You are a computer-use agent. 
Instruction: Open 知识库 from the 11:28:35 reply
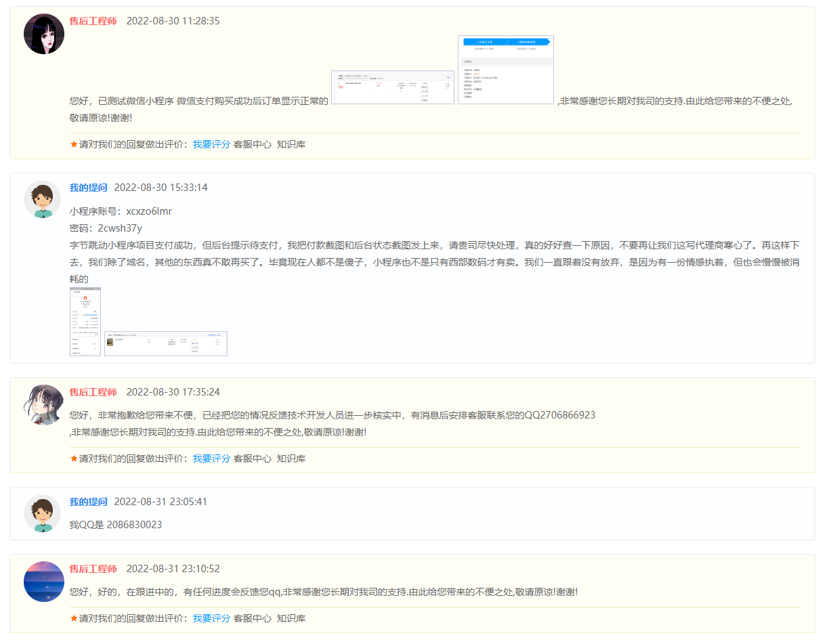pos(291,144)
